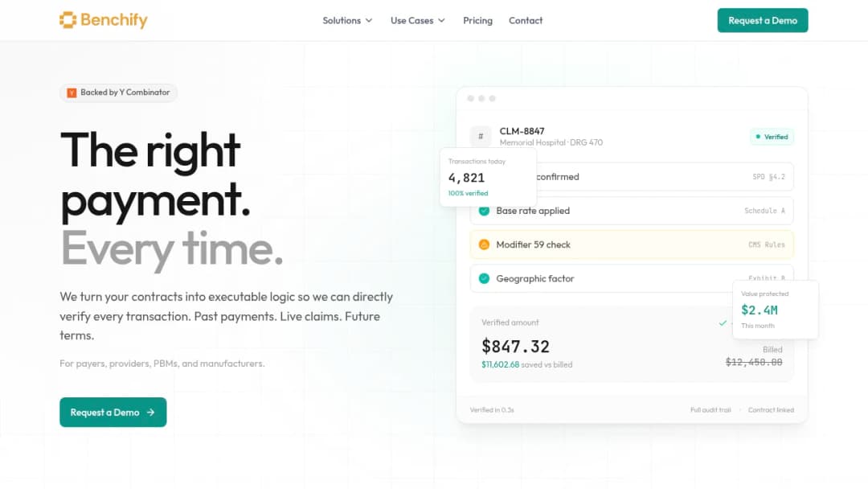Viewport: 868px width, 489px height.
Task: Expand the Solutions dropdown chevron
Action: click(x=369, y=20)
